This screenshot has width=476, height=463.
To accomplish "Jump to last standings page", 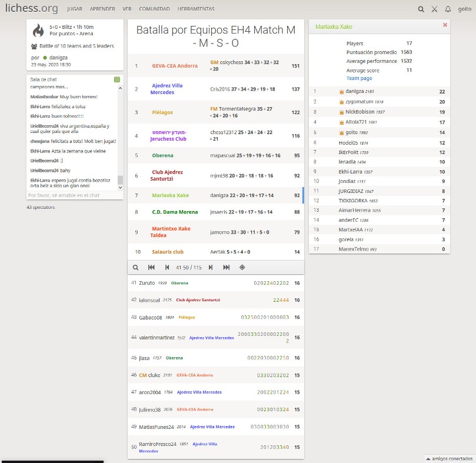I will coord(226,267).
